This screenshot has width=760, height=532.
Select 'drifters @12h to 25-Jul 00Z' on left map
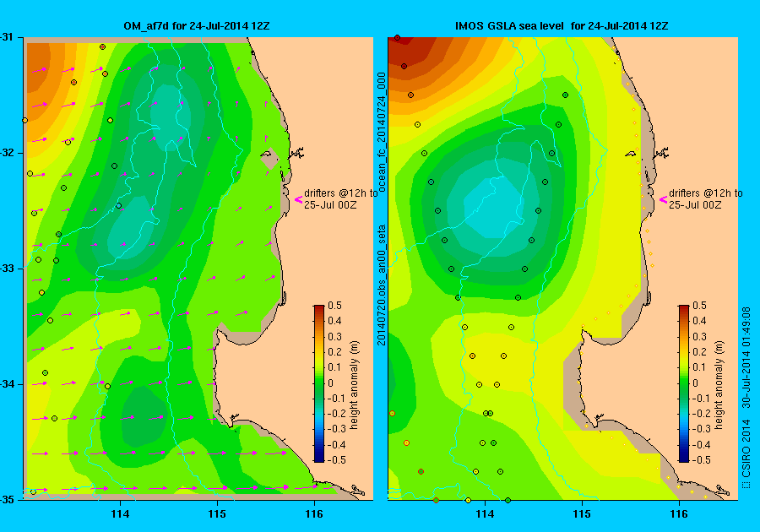[340, 199]
